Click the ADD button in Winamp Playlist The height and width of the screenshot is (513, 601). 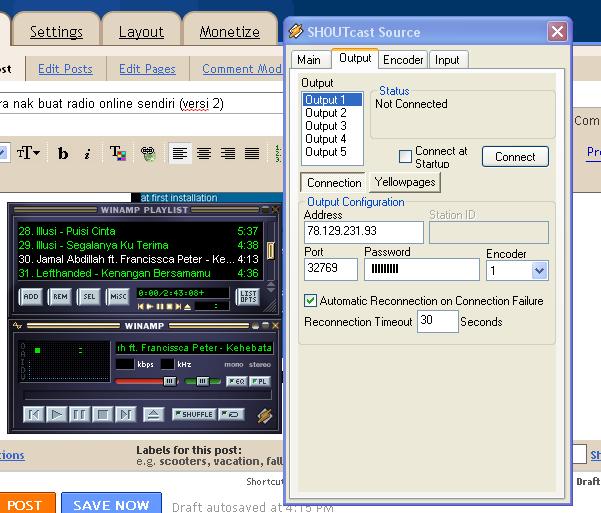[x=31, y=297]
